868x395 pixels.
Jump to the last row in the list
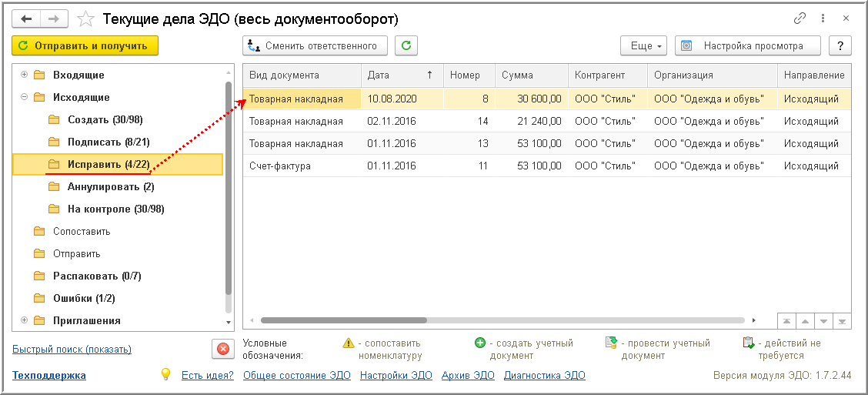coord(842,320)
